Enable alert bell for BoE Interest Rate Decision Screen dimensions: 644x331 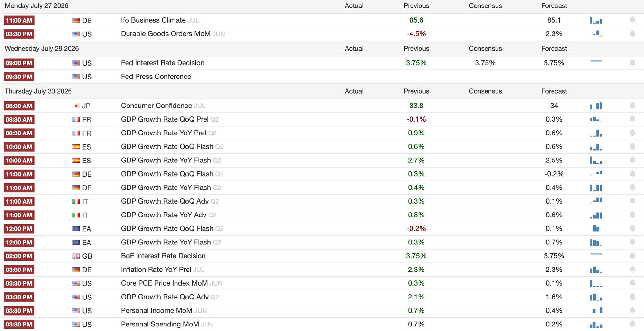pos(632,256)
